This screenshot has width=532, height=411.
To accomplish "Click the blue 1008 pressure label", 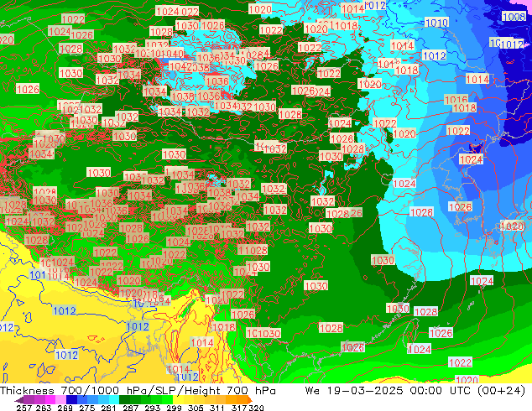I will (514, 16).
